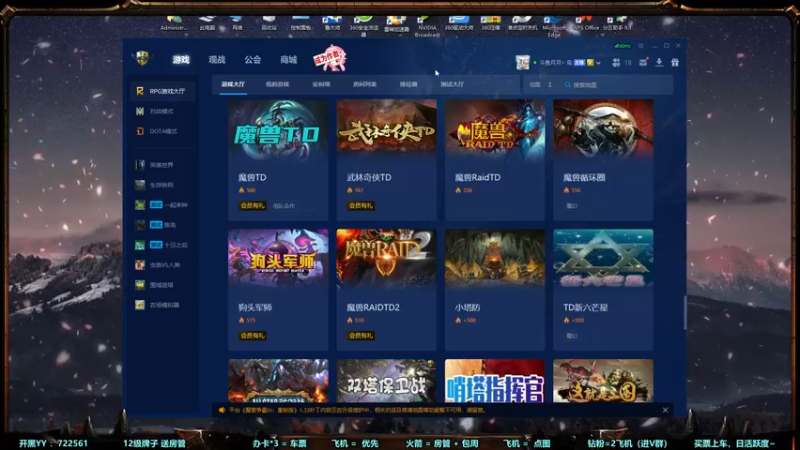Select DOTA模式 in the sidebar
The image size is (800, 450).
(162, 131)
